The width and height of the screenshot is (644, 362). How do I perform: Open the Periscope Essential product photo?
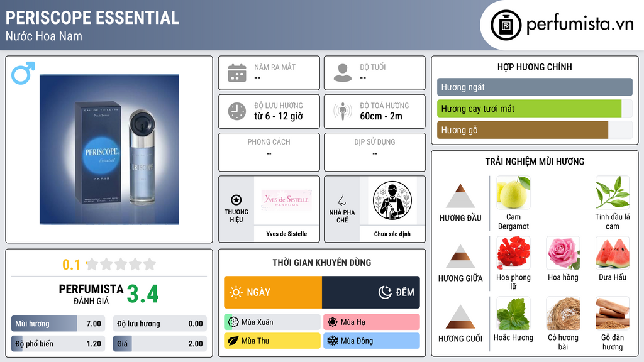[109, 150]
